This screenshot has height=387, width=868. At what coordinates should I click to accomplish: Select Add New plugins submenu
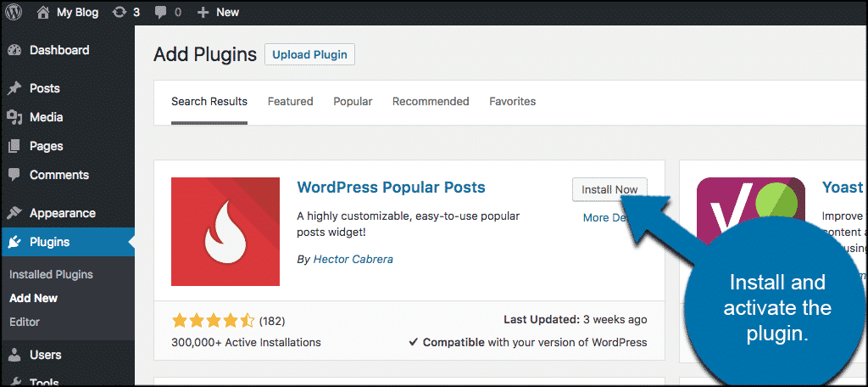34,298
